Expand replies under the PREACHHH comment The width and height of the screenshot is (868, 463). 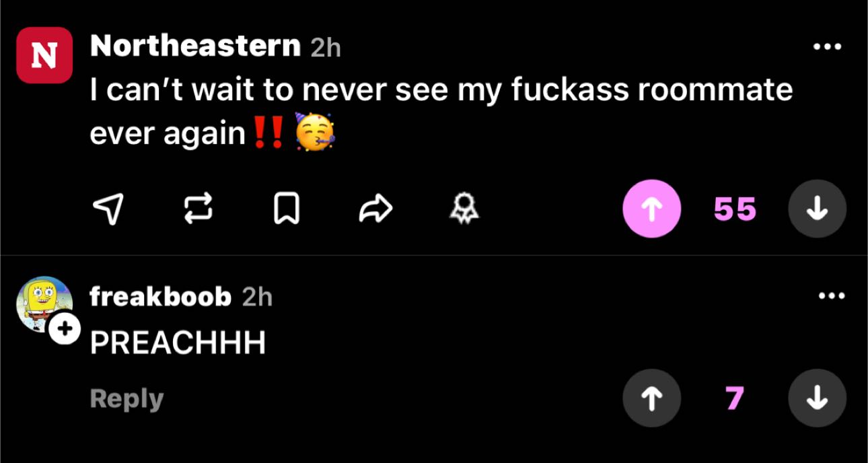point(125,398)
